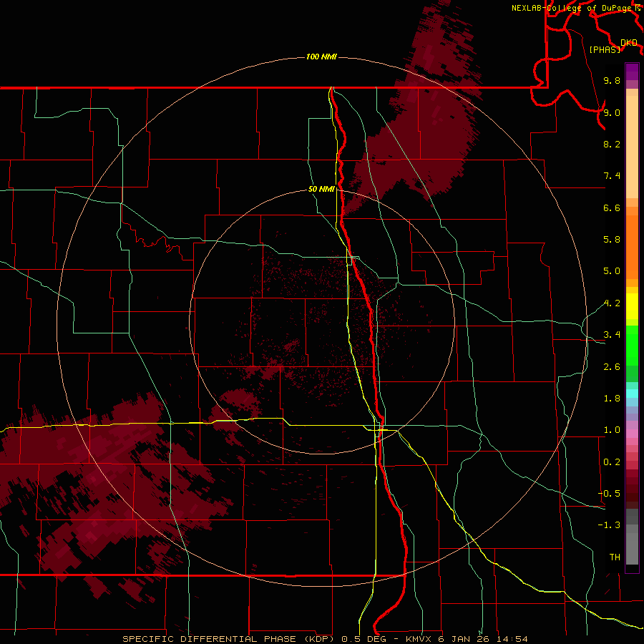Click the yellow color bar segment
Viewport: 644px width, 644px height.
click(632, 306)
